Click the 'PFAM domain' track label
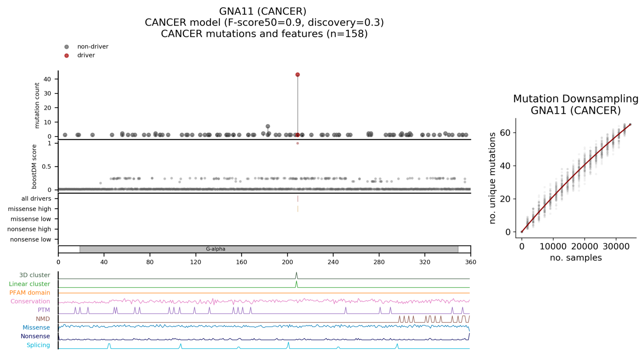This screenshot has height=357, width=644. coord(30,293)
